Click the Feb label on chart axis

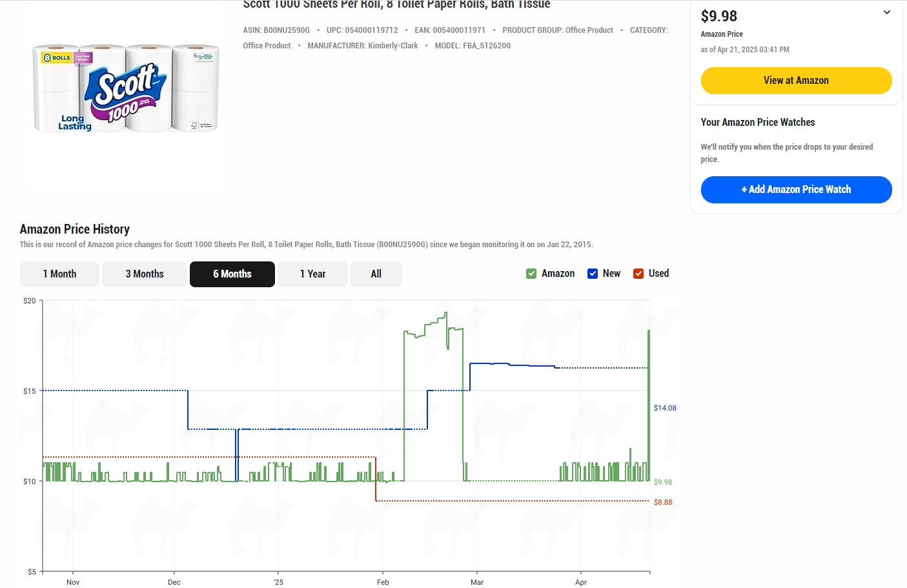383,582
